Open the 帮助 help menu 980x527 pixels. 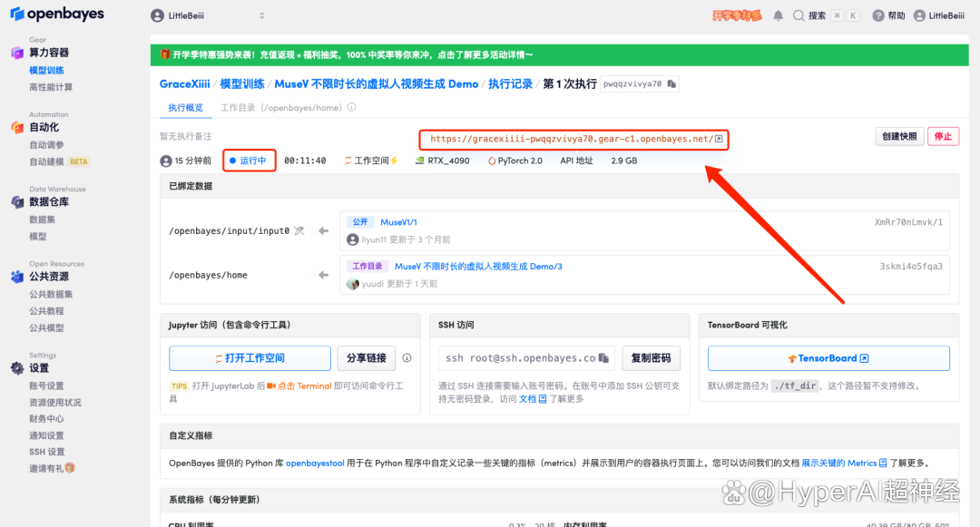click(x=888, y=15)
